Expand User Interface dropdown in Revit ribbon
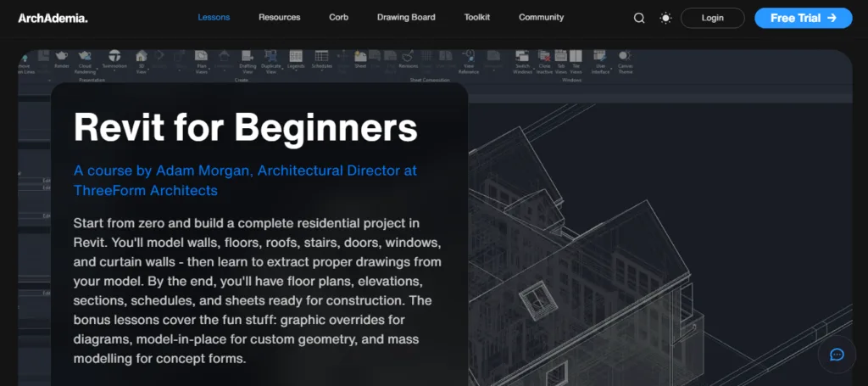868x386 pixels. pos(600,62)
